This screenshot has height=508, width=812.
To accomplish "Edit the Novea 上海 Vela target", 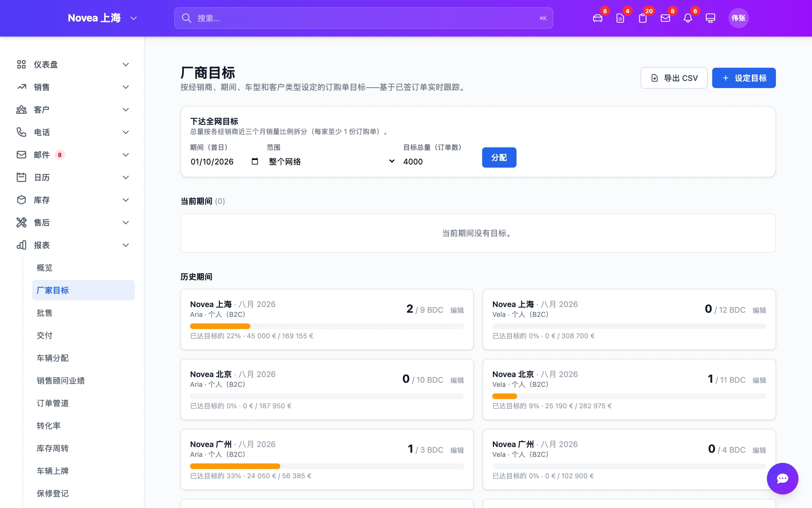I will pos(759,310).
